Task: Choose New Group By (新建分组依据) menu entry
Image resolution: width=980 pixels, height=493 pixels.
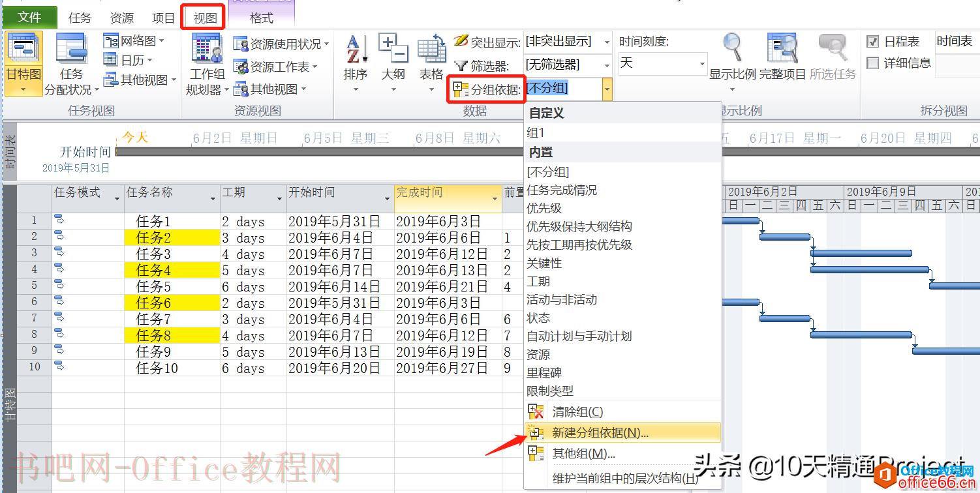Action: [623, 432]
